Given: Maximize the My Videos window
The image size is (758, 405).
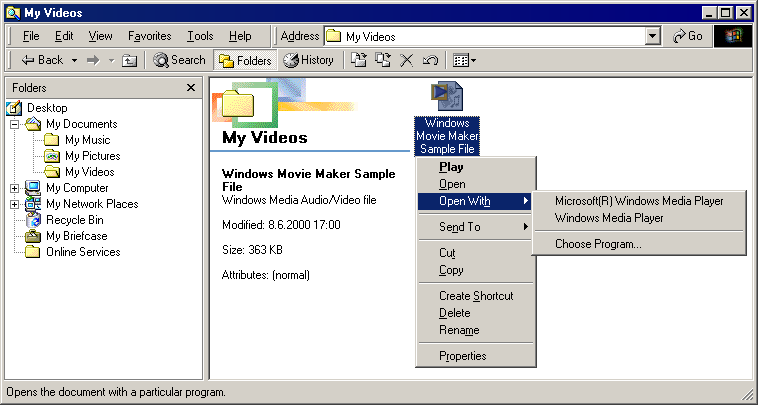Looking at the screenshot, I should (726, 13).
